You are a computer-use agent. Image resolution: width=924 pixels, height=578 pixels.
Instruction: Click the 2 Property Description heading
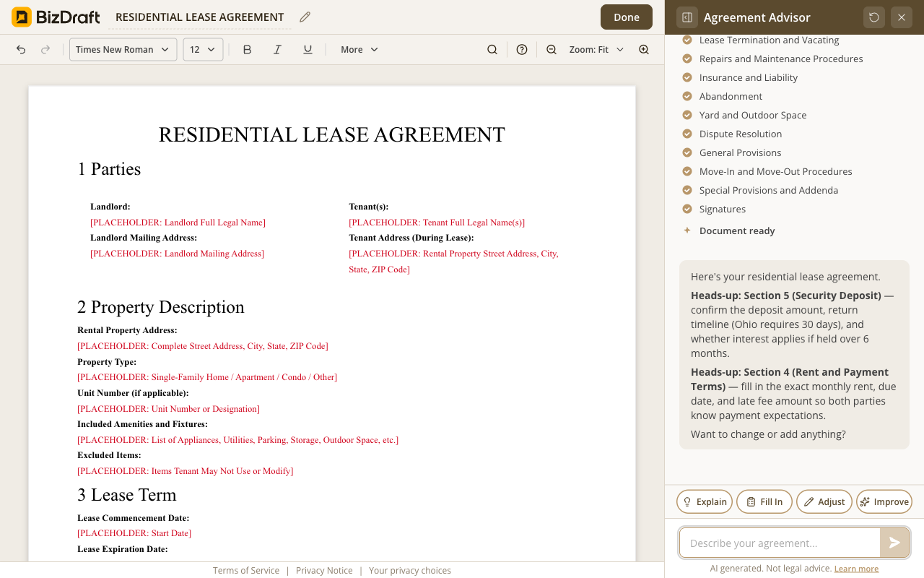pyautogui.click(x=161, y=307)
